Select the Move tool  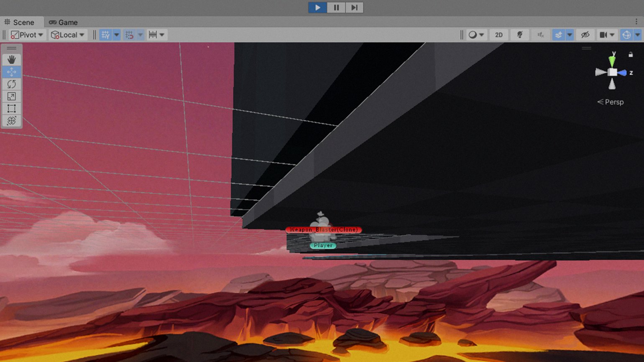(x=11, y=72)
